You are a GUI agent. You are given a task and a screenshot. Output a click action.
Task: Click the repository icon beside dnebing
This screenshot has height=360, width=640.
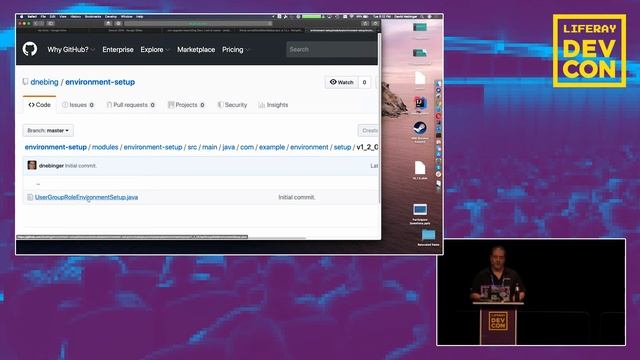[x=25, y=82]
